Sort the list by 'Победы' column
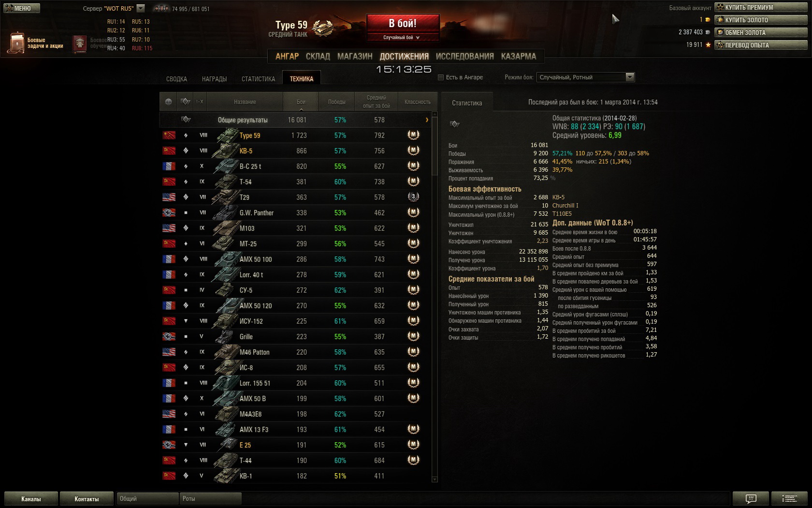This screenshot has height=508, width=812. click(x=336, y=102)
